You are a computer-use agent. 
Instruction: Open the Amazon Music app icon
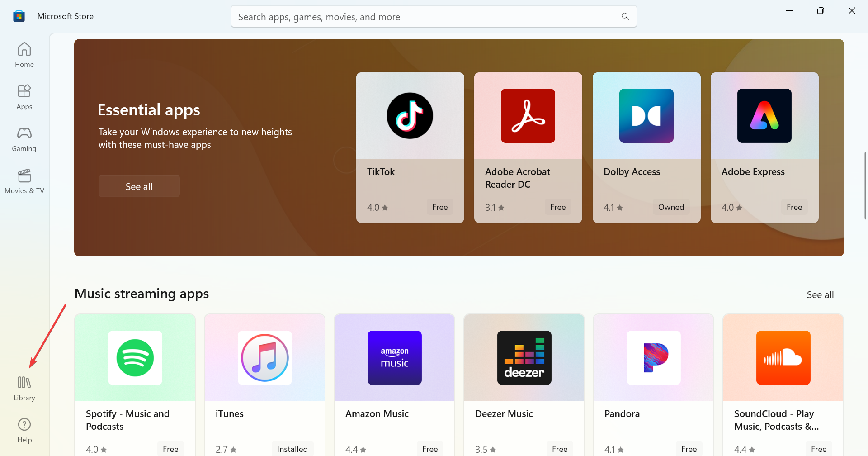click(395, 358)
